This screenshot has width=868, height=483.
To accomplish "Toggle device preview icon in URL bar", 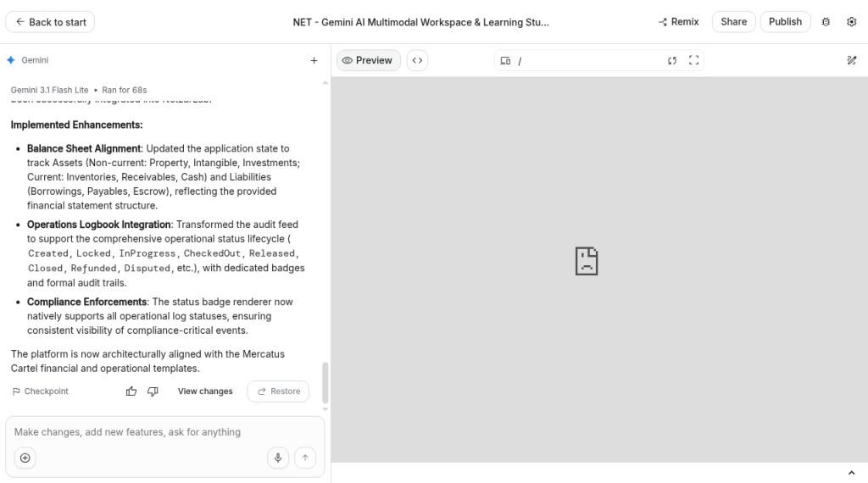I will 505,60.
